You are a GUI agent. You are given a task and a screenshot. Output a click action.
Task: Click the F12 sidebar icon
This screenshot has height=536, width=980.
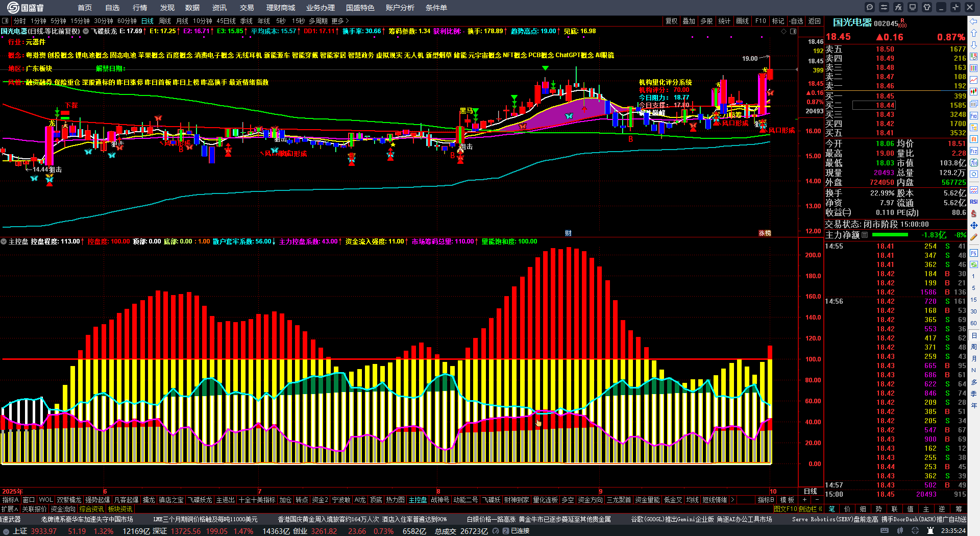coord(974,151)
